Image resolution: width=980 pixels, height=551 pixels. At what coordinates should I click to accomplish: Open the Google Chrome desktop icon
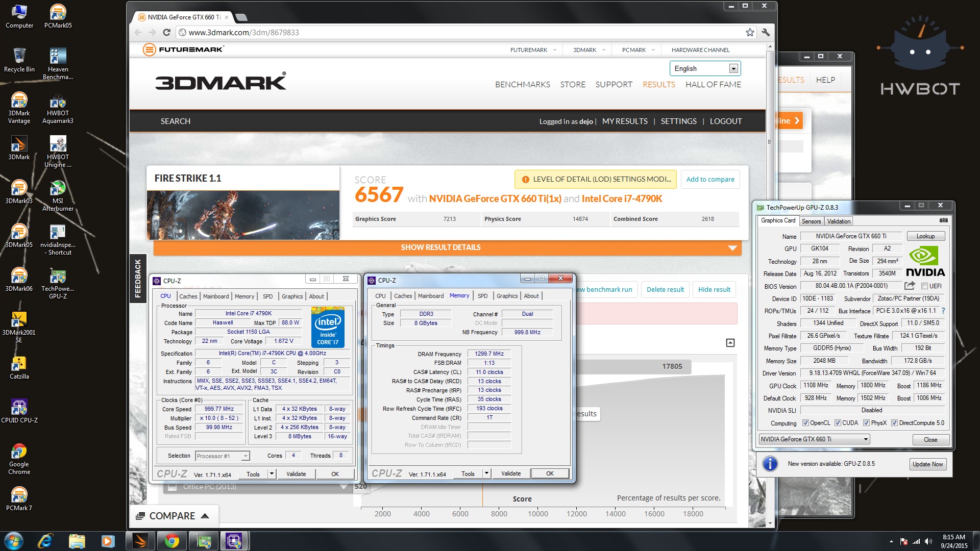click(x=19, y=459)
